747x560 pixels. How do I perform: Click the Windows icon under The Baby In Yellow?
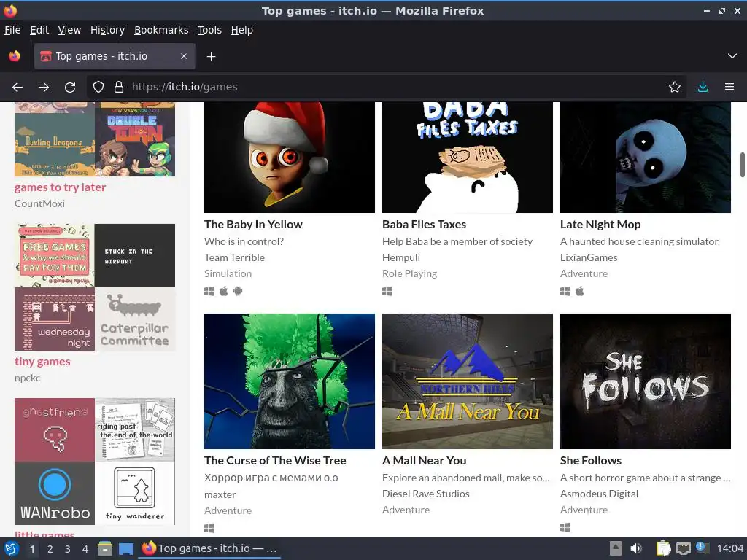tap(209, 291)
